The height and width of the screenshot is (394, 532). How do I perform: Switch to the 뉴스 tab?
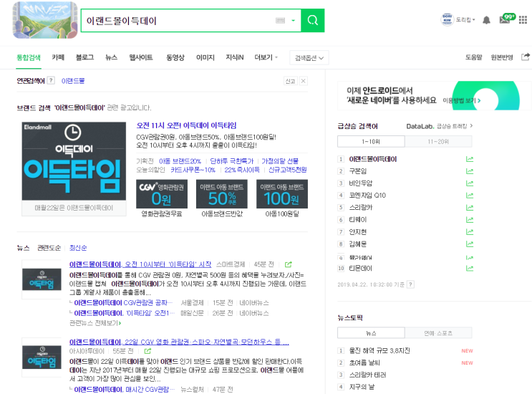tap(111, 57)
